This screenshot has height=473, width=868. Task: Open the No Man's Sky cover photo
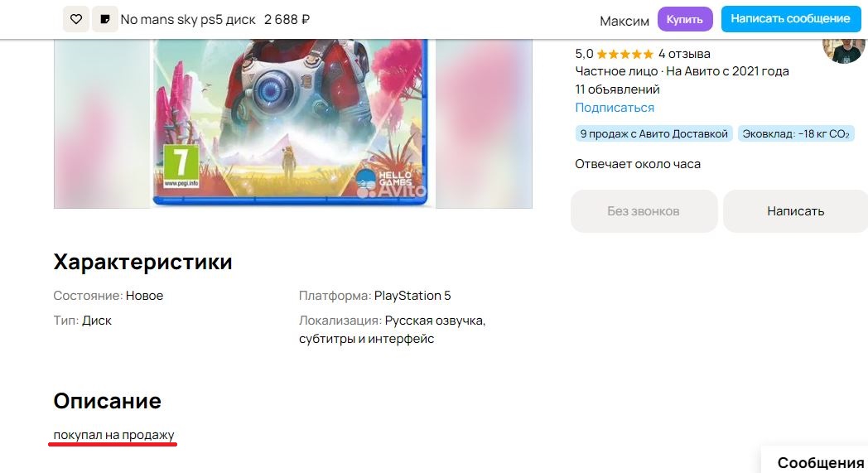pyautogui.click(x=290, y=123)
